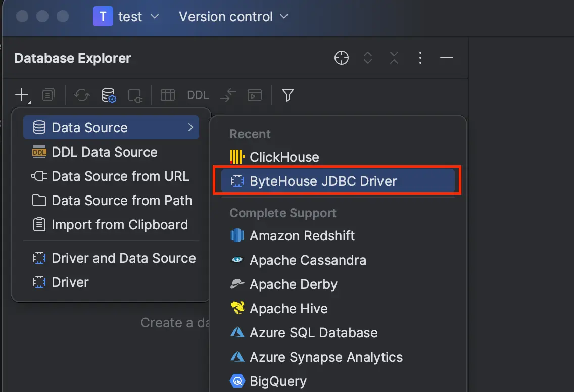Open Data Source Properties icon

[x=109, y=95]
